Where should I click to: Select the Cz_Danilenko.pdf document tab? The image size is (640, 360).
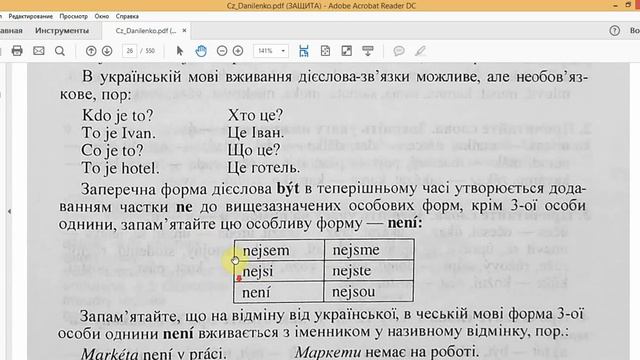[x=146, y=31]
